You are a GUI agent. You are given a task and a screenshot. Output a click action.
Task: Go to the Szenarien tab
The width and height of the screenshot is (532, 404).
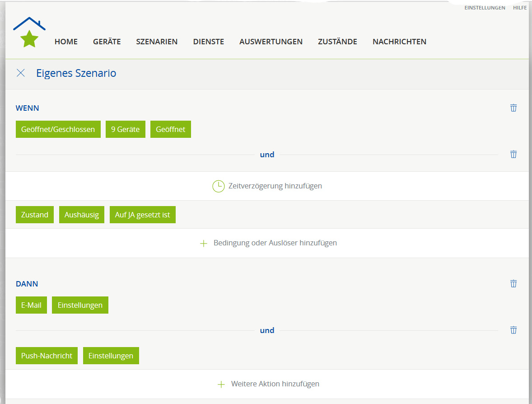click(157, 42)
